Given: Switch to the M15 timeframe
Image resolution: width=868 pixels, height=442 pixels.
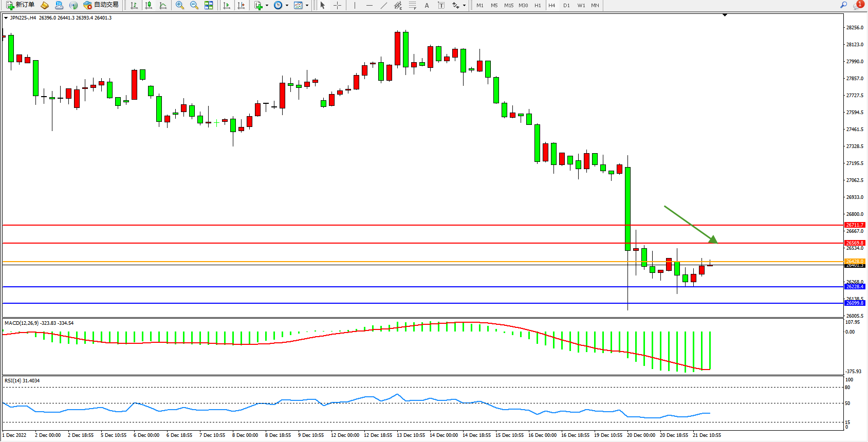Looking at the screenshot, I should pyautogui.click(x=508, y=5).
